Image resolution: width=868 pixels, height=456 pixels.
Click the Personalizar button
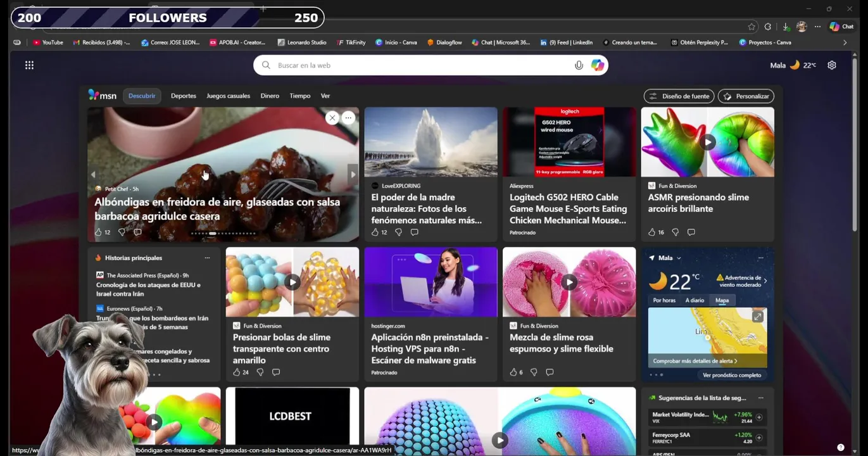tap(746, 96)
